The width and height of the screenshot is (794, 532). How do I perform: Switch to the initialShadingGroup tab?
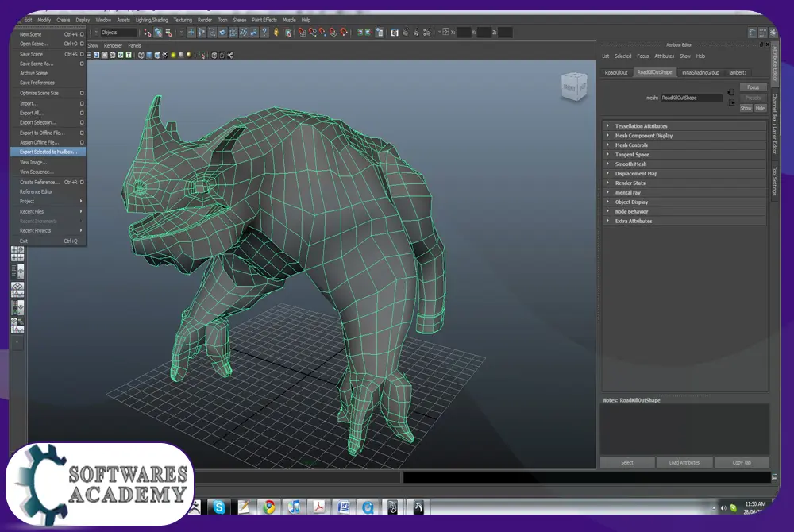pyautogui.click(x=700, y=72)
